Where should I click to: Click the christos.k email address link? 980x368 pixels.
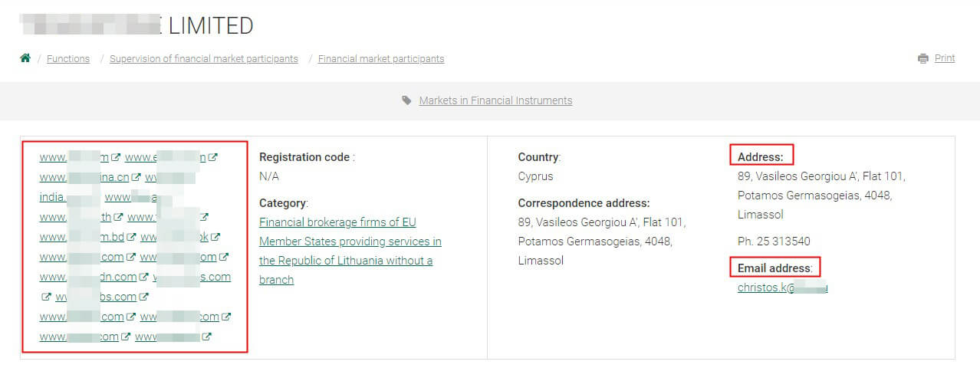point(767,287)
